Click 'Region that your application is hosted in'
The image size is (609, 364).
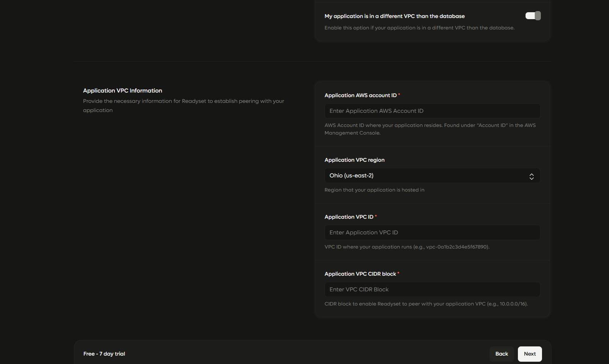[374, 190]
